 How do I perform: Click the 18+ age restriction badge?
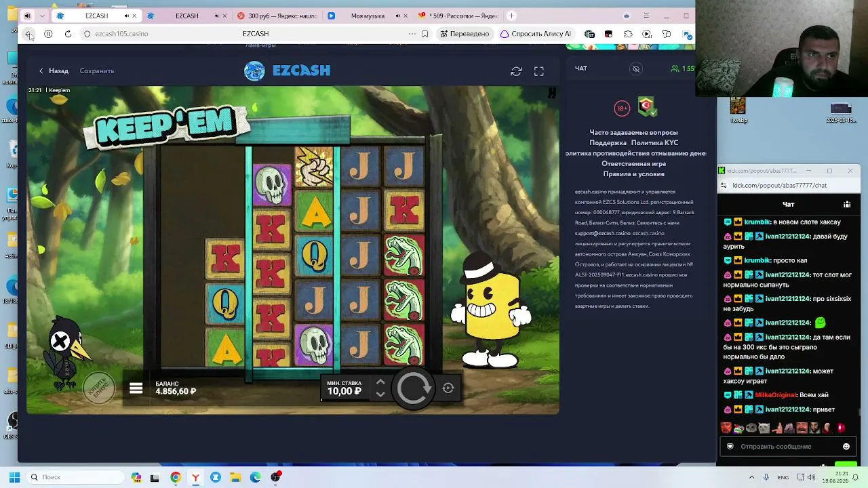622,108
